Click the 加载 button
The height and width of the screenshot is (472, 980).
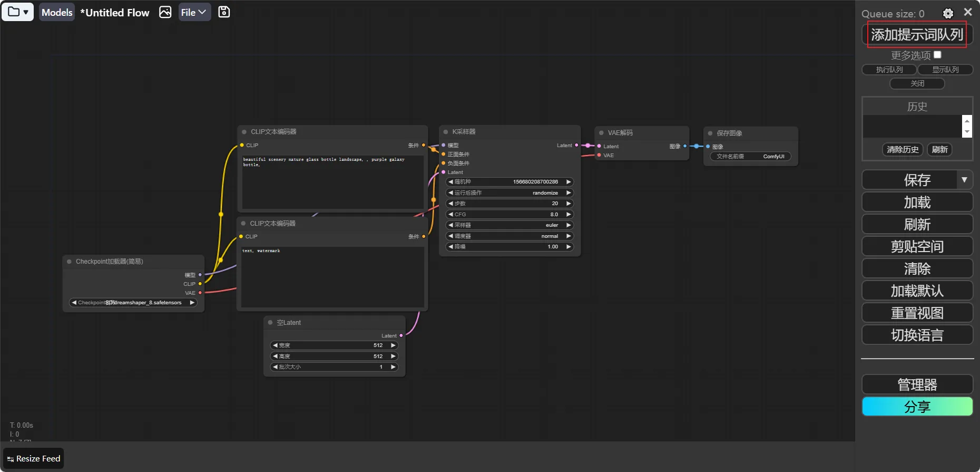point(917,202)
